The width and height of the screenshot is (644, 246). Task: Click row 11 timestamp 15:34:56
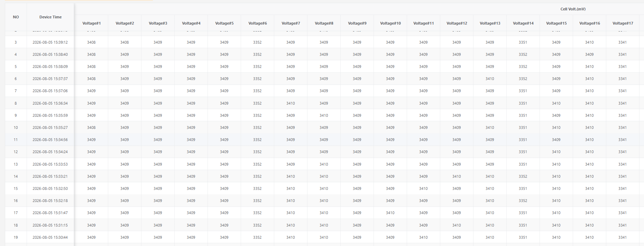50,140
